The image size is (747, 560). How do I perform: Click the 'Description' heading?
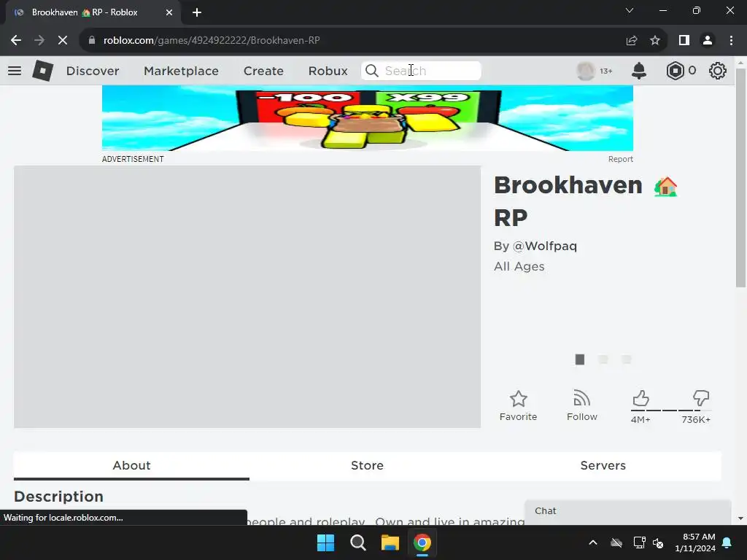click(x=58, y=496)
